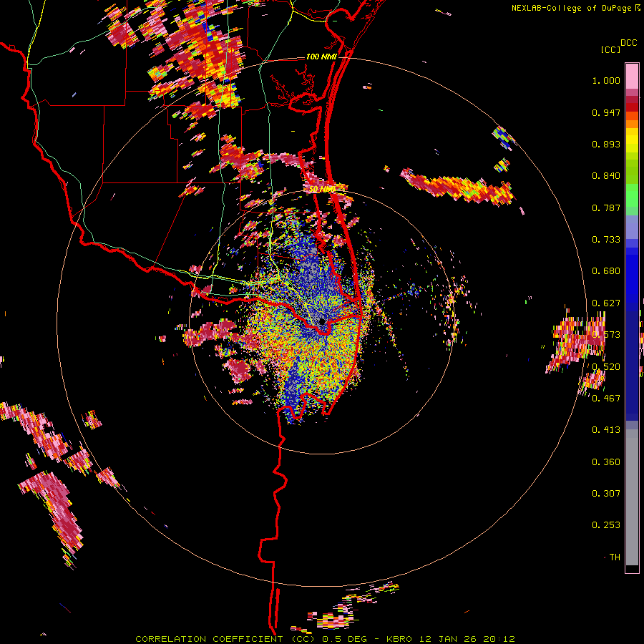Select the 0.573 scale value

(606, 335)
